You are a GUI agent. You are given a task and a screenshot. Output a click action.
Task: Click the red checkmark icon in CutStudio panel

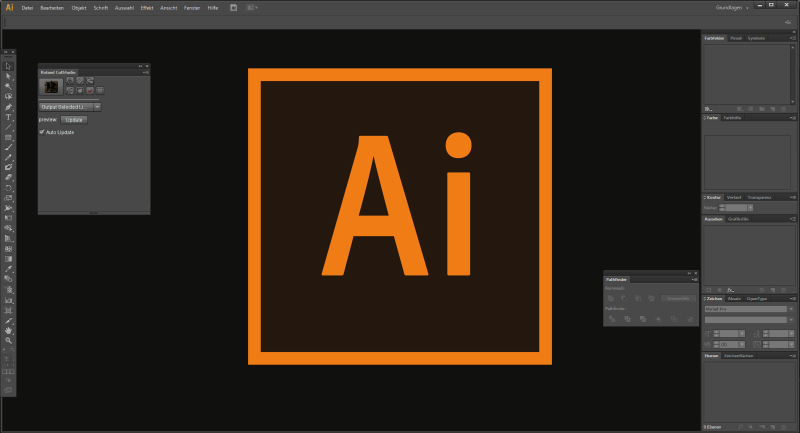click(x=90, y=91)
